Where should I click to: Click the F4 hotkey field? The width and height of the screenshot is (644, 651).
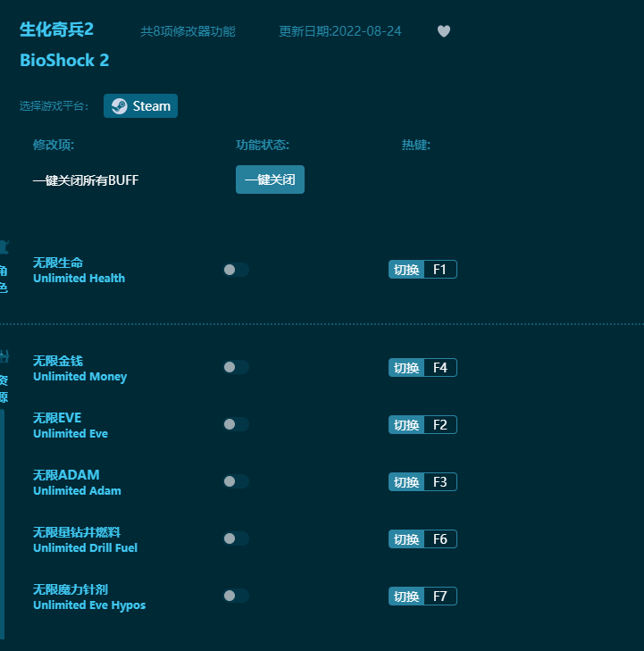(440, 367)
